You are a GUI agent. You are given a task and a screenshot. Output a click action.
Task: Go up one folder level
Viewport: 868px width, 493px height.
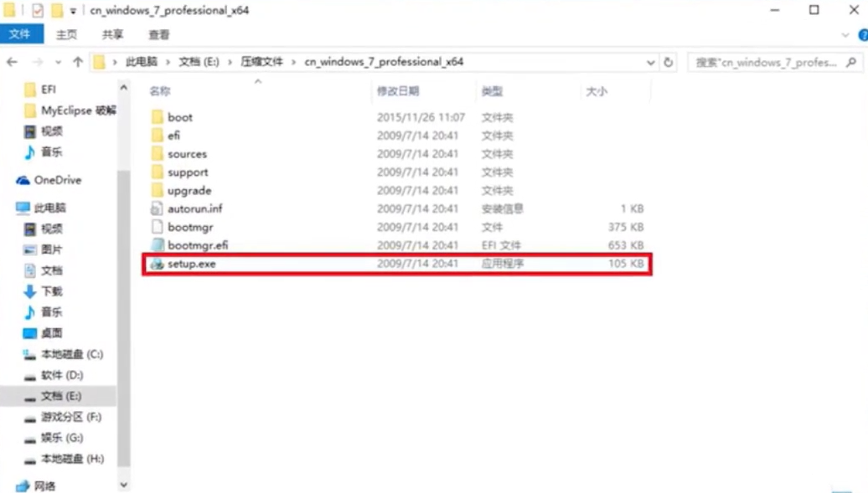(x=77, y=62)
